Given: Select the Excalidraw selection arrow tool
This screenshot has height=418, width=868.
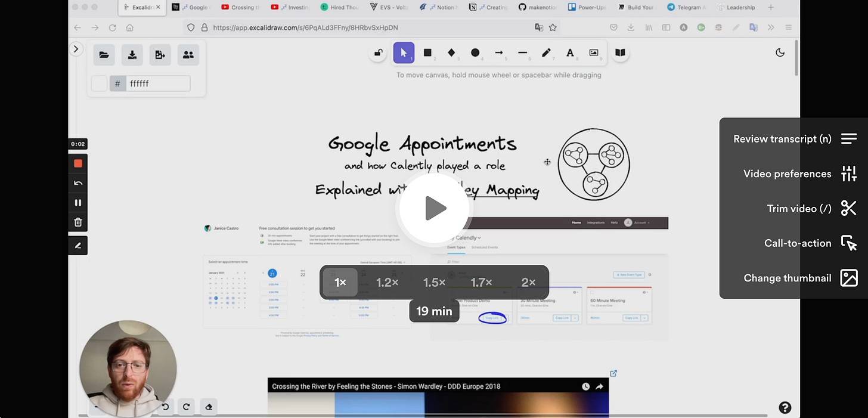Looking at the screenshot, I should coord(404,53).
